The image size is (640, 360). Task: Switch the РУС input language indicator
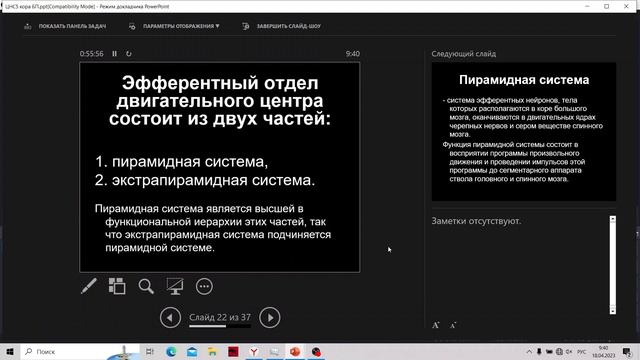[581, 351]
